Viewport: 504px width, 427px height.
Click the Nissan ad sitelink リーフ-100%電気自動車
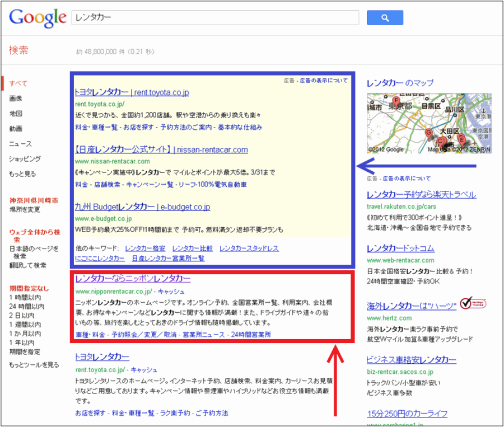click(x=213, y=185)
